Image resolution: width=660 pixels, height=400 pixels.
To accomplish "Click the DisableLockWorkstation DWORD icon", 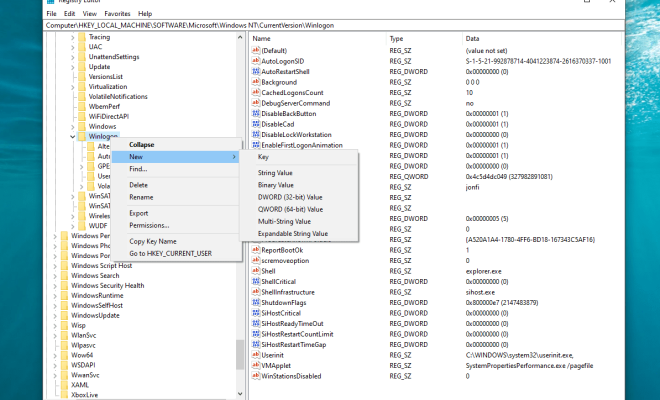I will pyautogui.click(x=255, y=134).
